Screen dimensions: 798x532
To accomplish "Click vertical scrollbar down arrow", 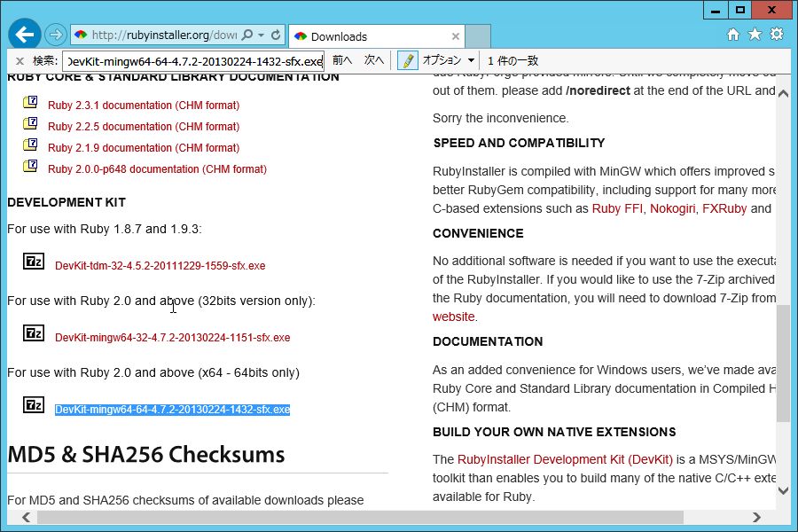I will click(784, 490).
